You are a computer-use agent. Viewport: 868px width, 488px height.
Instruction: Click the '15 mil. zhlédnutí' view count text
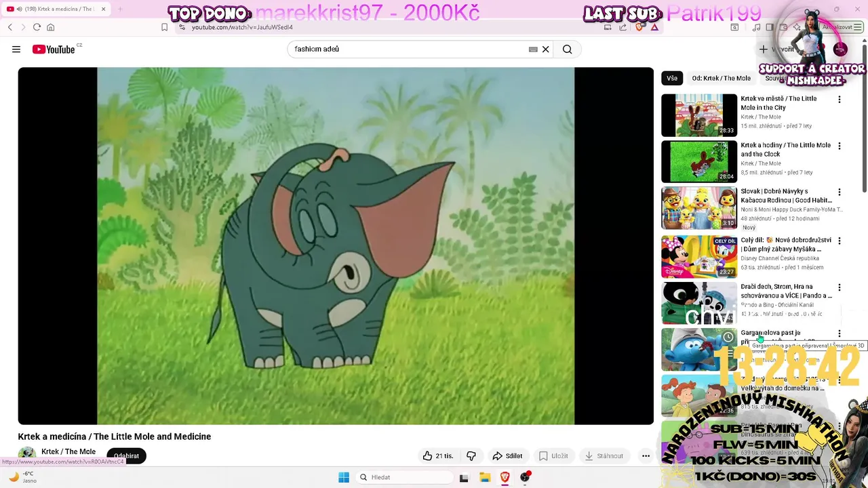tap(761, 126)
